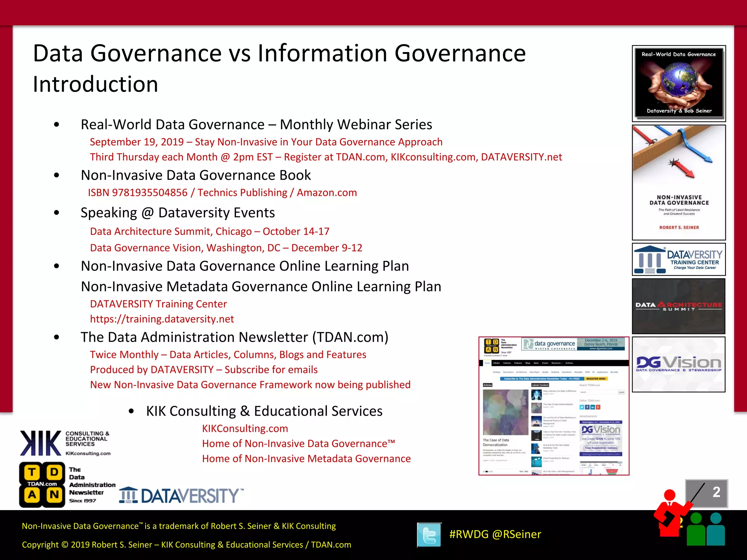Click the slide title 'Data Governance vs Information Governance'

[x=279, y=53]
